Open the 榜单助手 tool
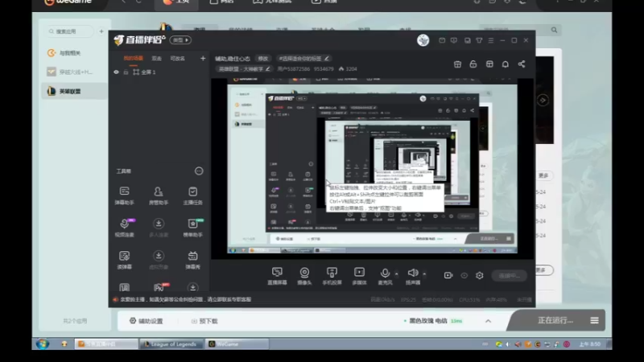644x362 pixels. pos(192,228)
